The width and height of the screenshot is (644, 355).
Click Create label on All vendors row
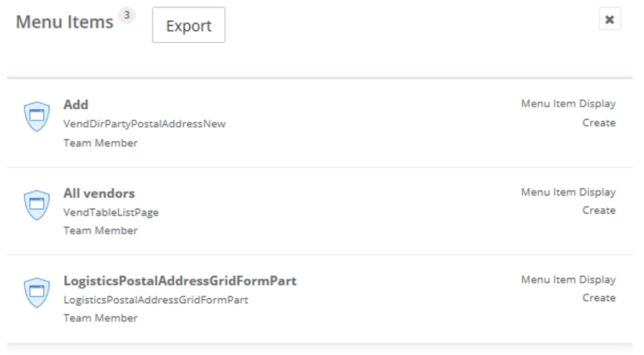[599, 210]
